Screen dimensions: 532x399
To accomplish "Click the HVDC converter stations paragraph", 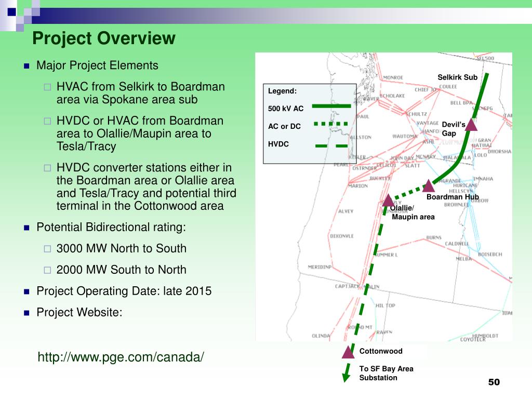I will point(146,187).
